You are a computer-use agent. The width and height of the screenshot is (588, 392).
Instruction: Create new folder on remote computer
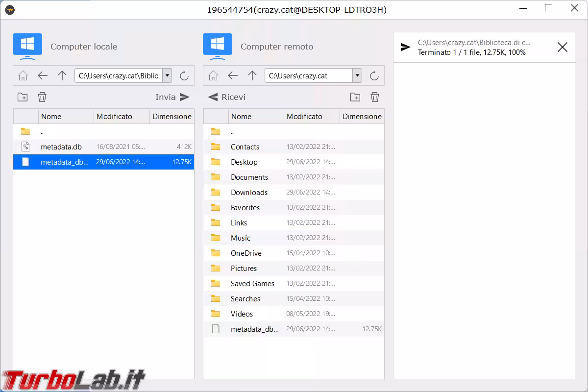[x=355, y=97]
